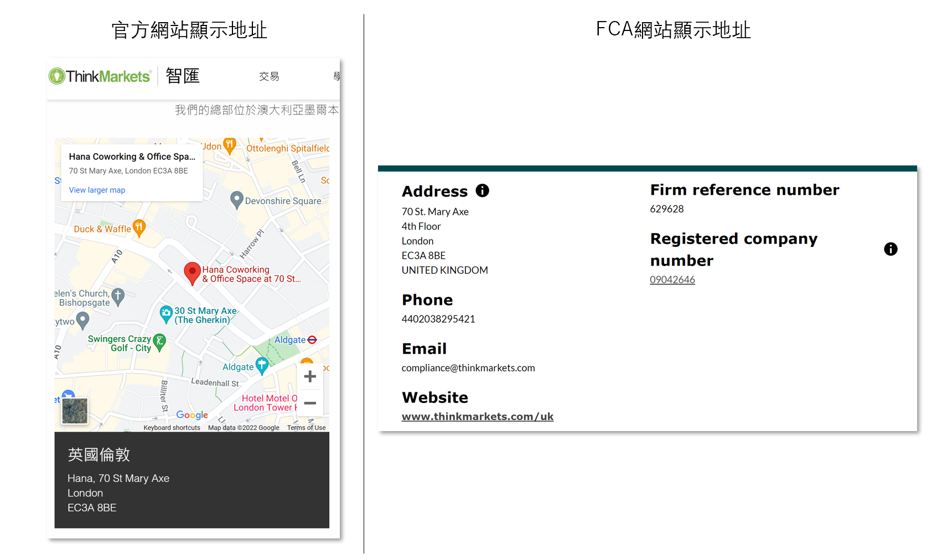Select the 30 St Mary Axe Gherkin marker
942x560 pixels.
(x=166, y=314)
